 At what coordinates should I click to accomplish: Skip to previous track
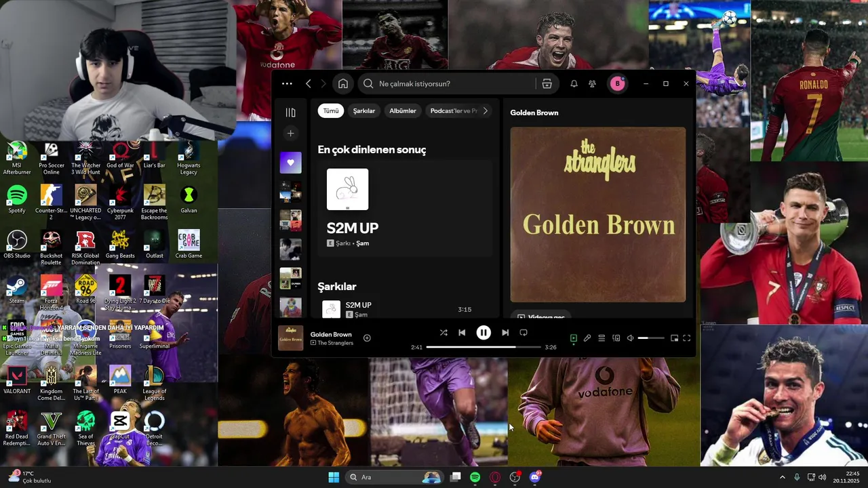[x=462, y=333]
